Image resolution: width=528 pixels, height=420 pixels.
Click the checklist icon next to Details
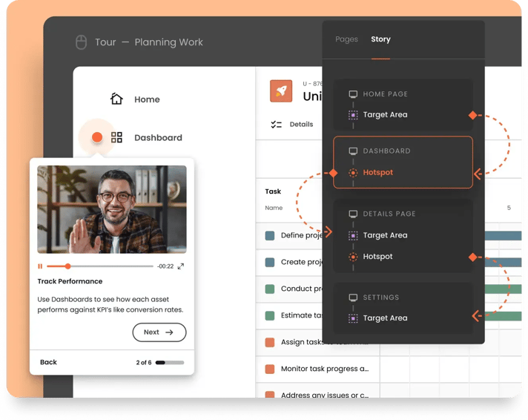(276, 125)
